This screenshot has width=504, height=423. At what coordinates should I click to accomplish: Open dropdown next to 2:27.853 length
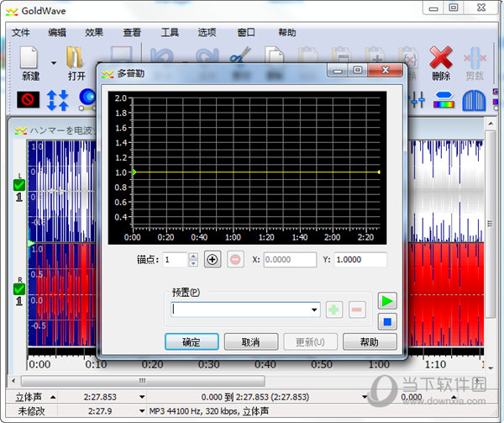tap(142, 397)
